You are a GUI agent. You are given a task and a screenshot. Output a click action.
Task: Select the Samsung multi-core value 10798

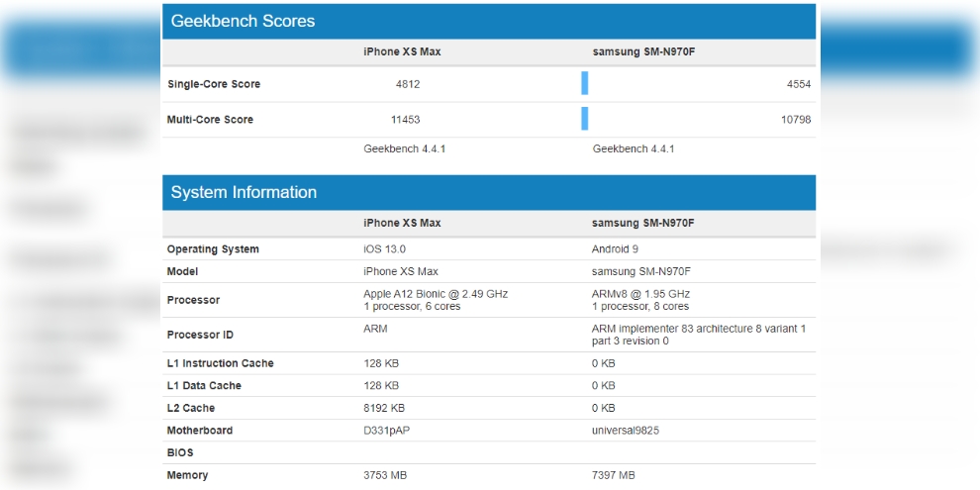coord(796,120)
